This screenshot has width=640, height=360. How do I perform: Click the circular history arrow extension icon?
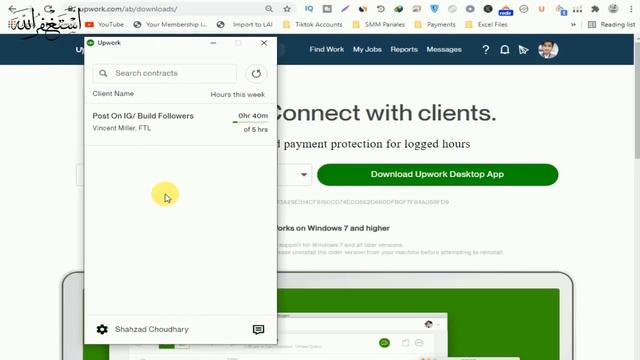point(381,9)
